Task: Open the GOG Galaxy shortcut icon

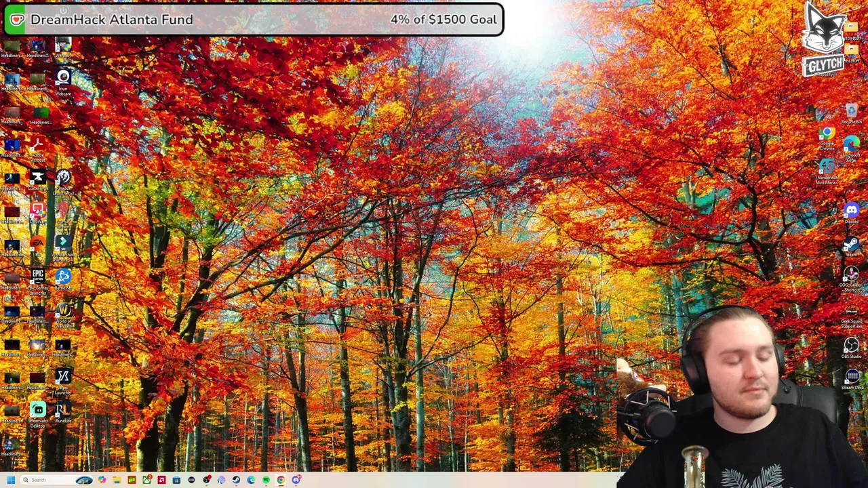Action: (851, 279)
